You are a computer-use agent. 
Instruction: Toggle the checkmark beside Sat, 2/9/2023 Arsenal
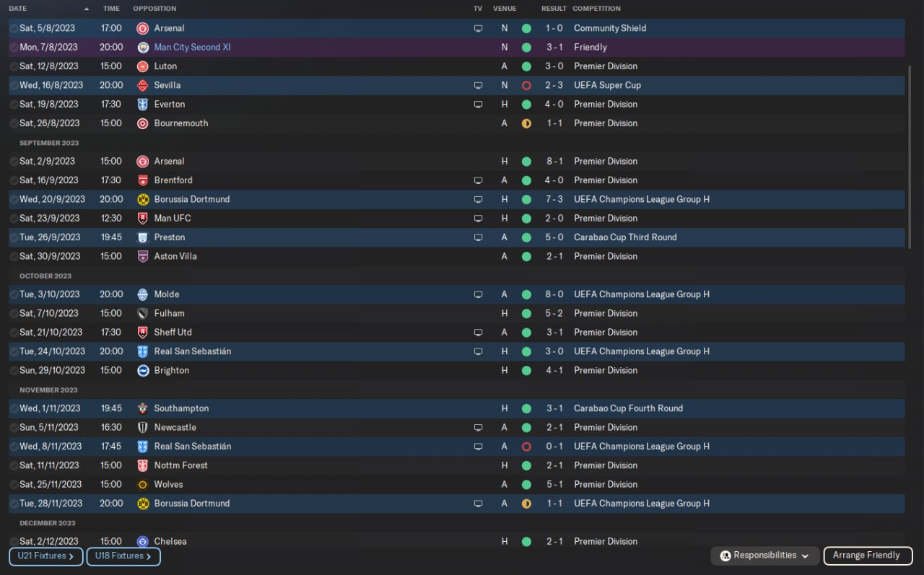tap(14, 162)
